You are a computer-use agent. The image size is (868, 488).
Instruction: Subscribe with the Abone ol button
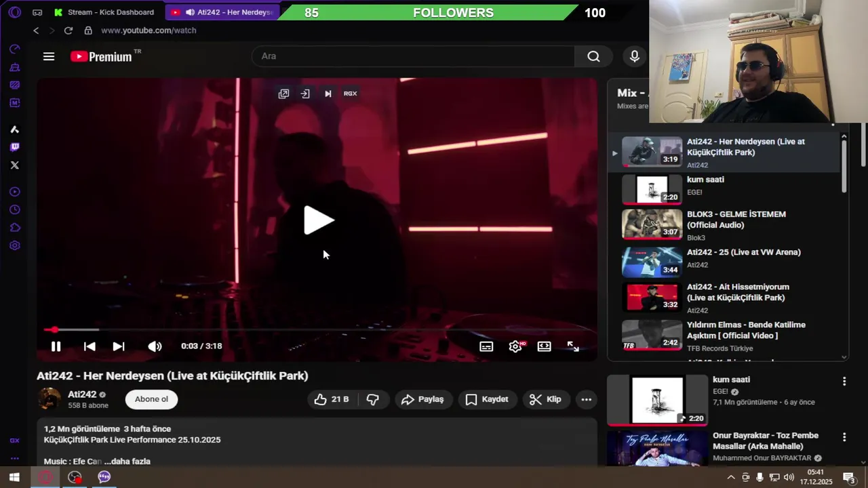pyautogui.click(x=151, y=399)
